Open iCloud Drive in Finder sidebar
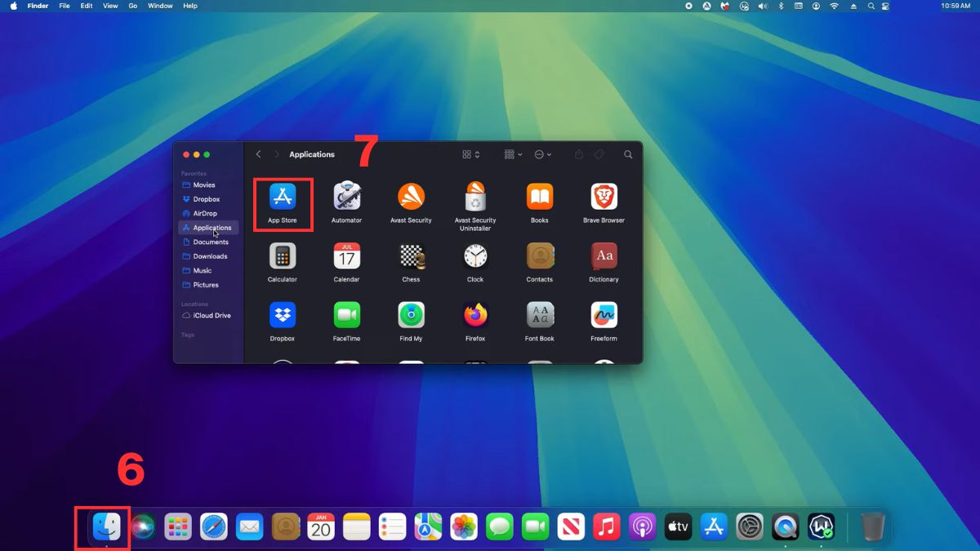This screenshot has height=551, width=980. coord(208,316)
